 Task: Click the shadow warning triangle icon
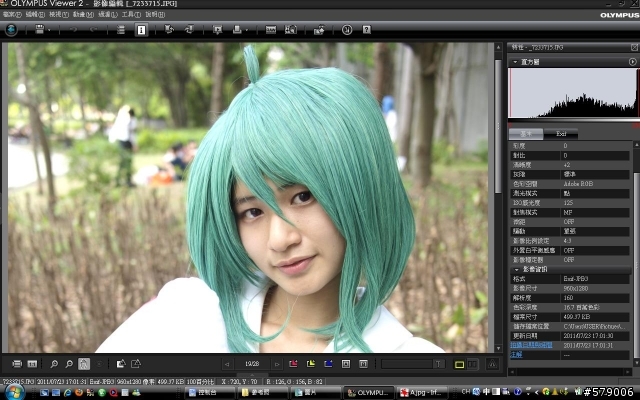pyautogui.click(x=121, y=363)
